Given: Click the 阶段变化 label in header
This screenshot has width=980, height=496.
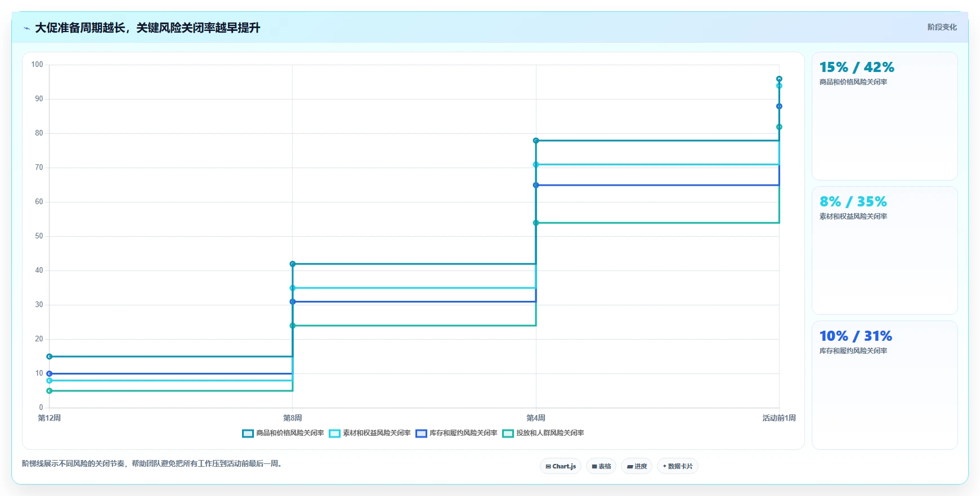Looking at the screenshot, I should pos(942,27).
